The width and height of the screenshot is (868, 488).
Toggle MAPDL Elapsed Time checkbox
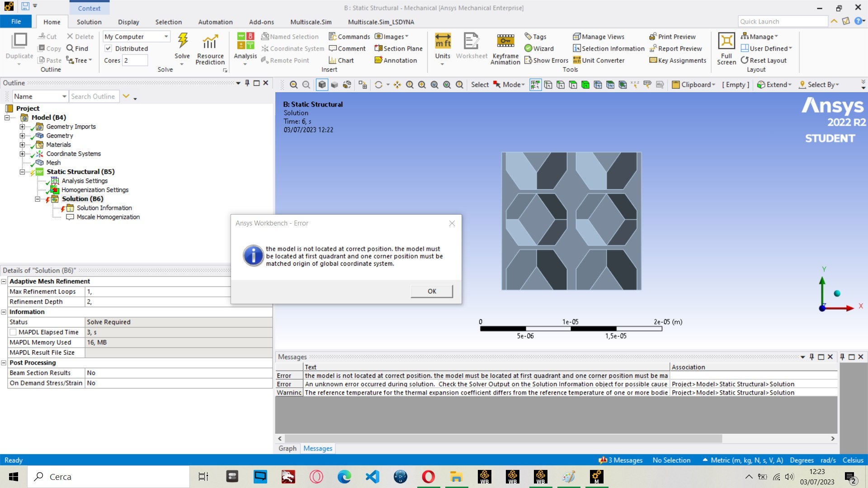click(14, 332)
